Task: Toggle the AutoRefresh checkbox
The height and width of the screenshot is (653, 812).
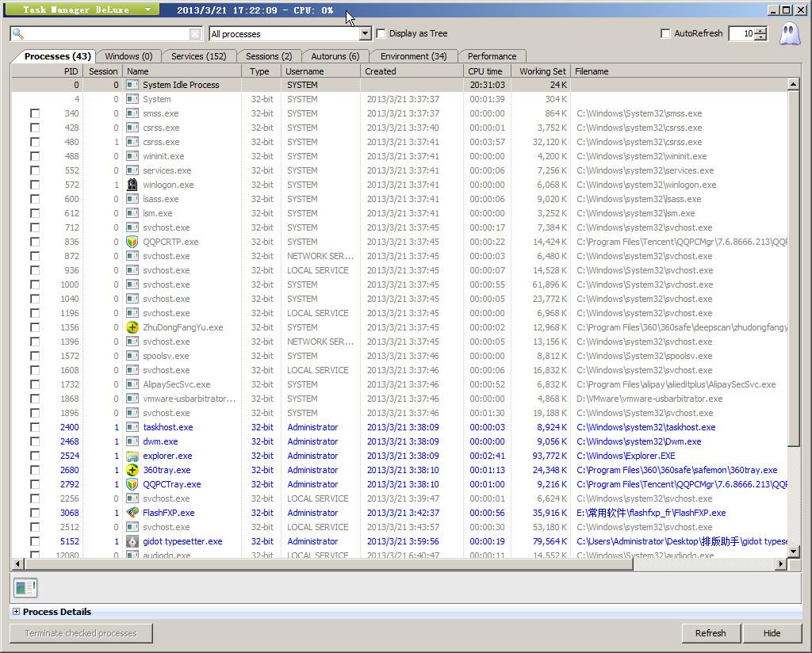Action: [665, 33]
